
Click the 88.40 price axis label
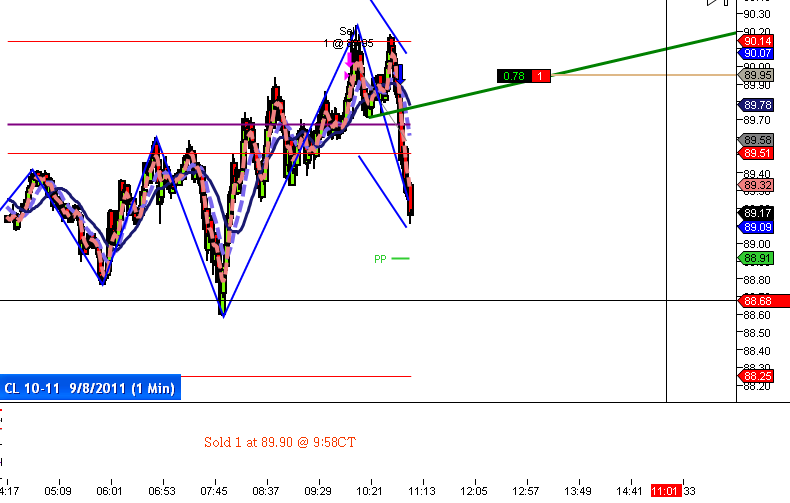click(x=757, y=351)
